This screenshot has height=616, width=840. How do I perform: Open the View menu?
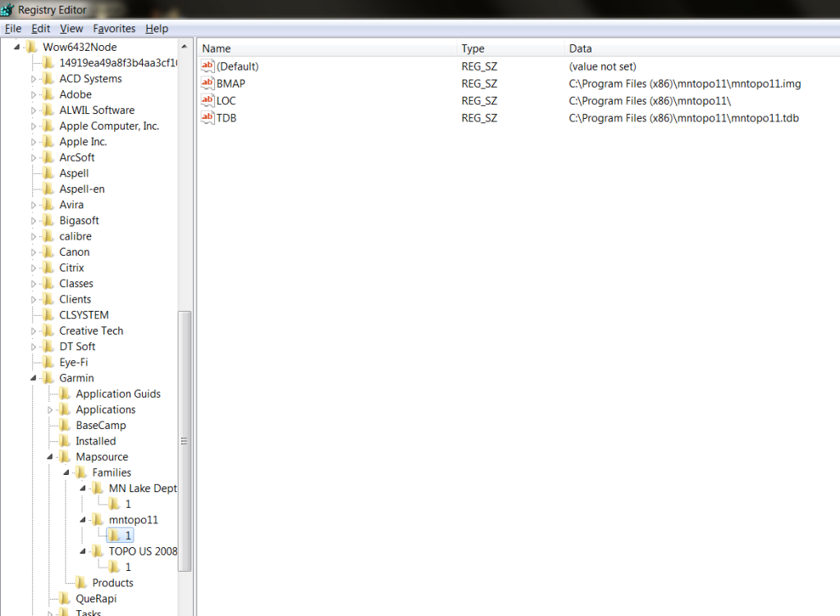[x=71, y=29]
